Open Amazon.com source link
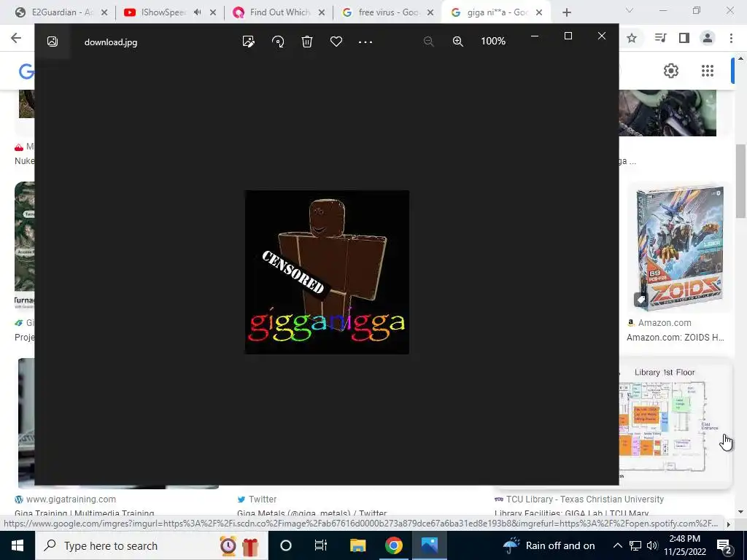This screenshot has height=560, width=747. 664,323
